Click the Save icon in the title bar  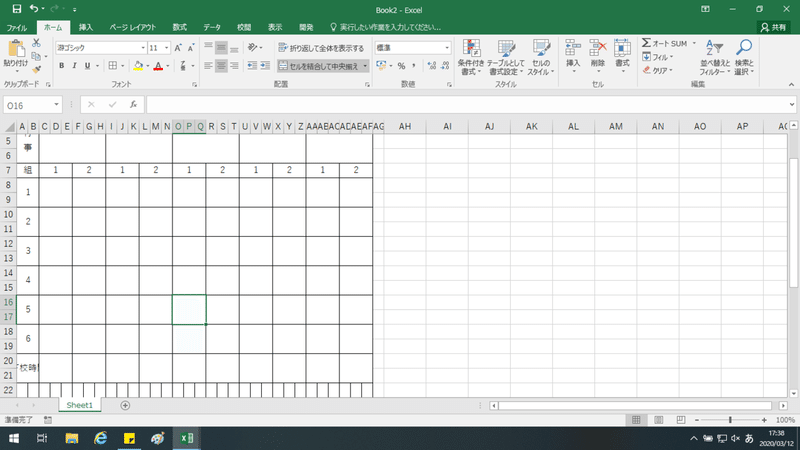(17, 9)
